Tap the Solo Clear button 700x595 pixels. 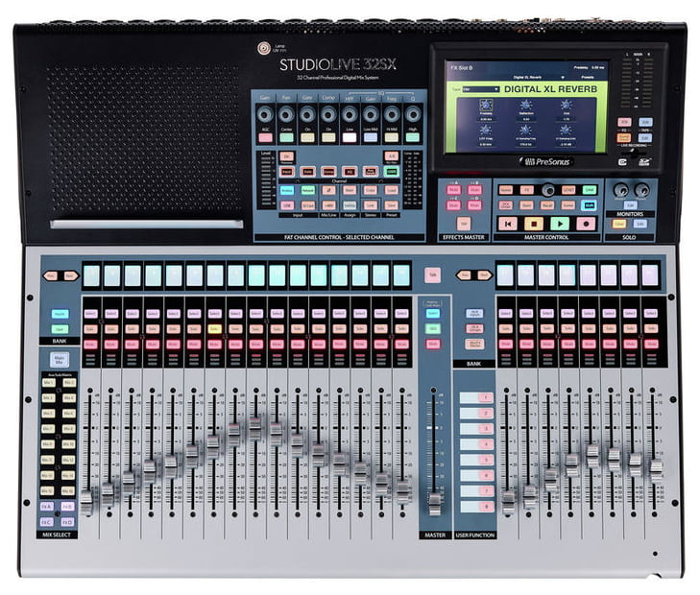click(619, 224)
